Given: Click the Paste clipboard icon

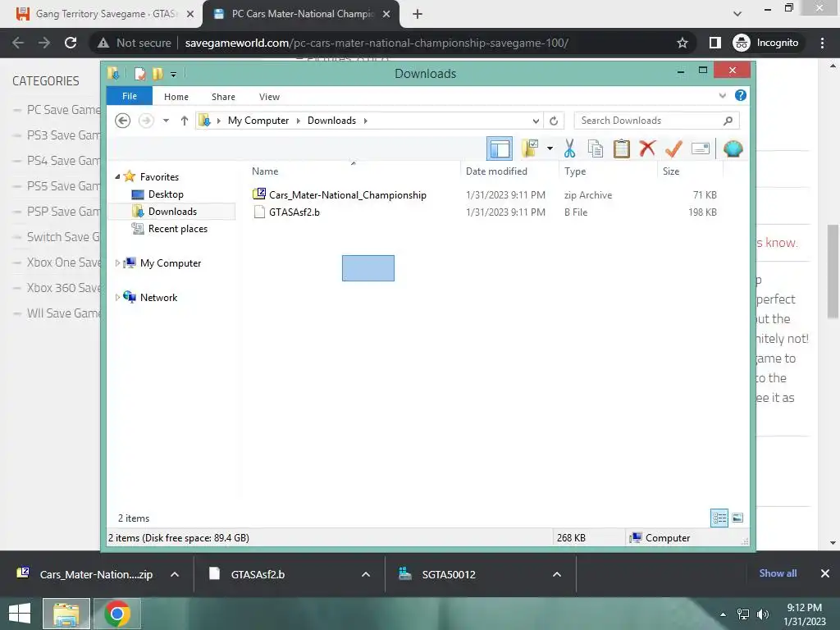Looking at the screenshot, I should pyautogui.click(x=622, y=148).
